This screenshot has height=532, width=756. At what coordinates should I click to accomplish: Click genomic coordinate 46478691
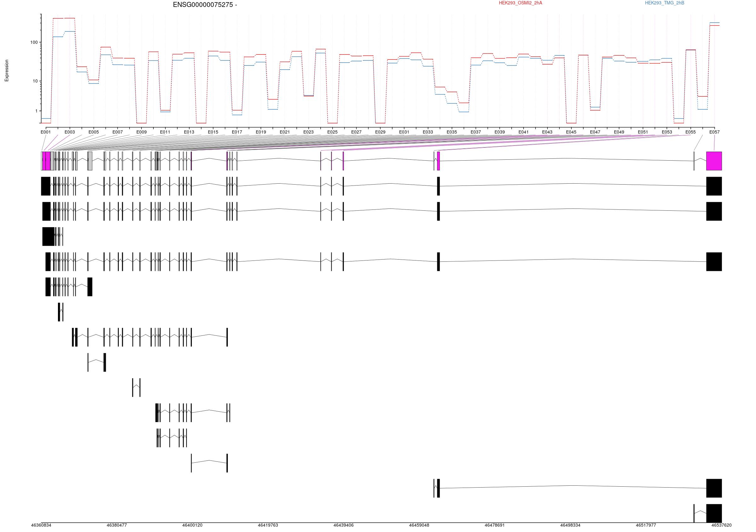pyautogui.click(x=495, y=525)
